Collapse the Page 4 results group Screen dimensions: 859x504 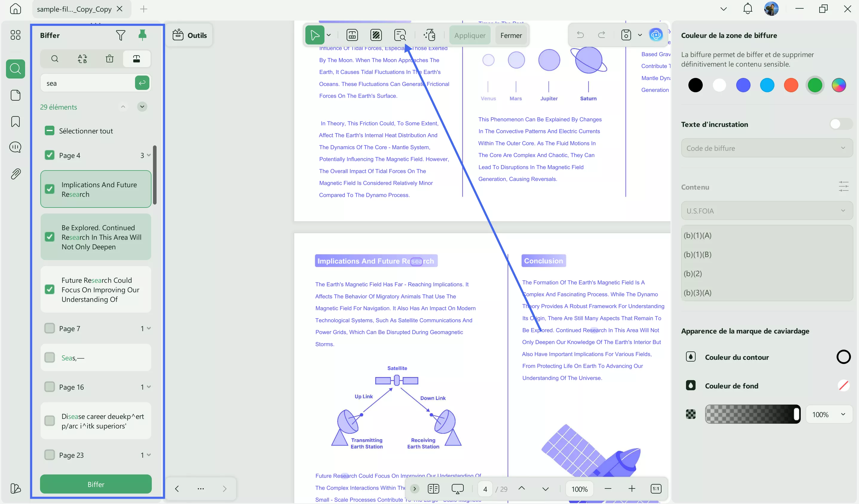click(x=148, y=155)
